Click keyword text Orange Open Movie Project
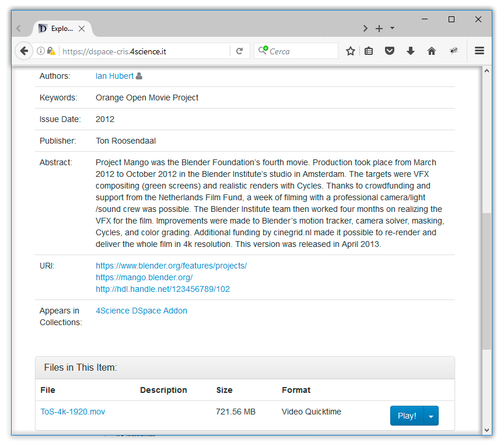Screen dimensions: 504x446 tap(147, 97)
